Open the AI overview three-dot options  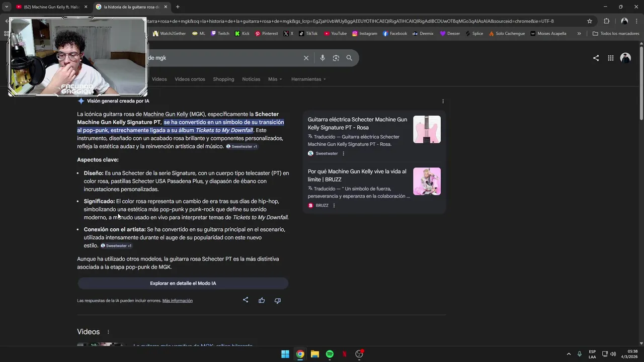pyautogui.click(x=443, y=101)
